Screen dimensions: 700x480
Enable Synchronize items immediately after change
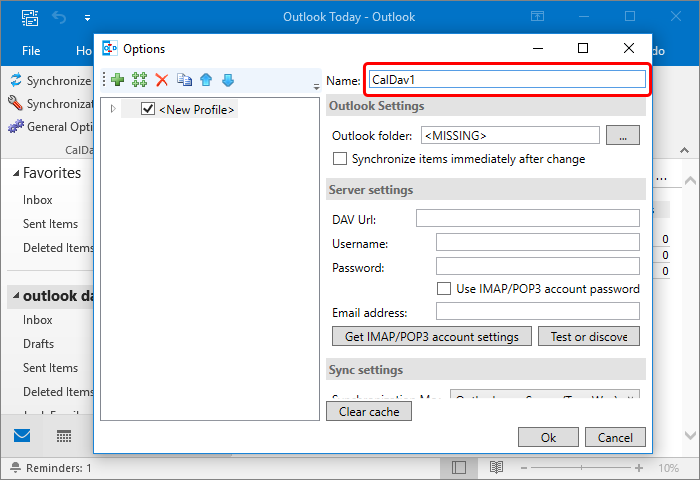(x=340, y=159)
